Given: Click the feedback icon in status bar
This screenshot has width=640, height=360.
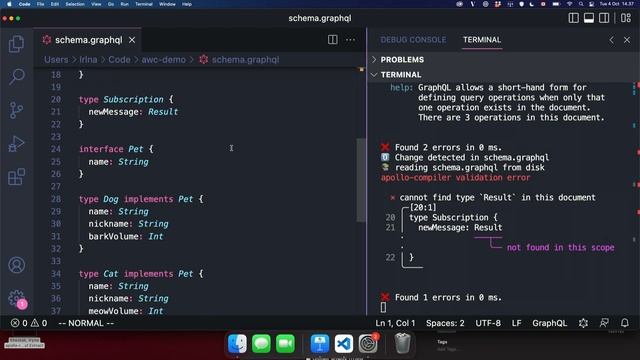Looking at the screenshot, I should coord(604,323).
